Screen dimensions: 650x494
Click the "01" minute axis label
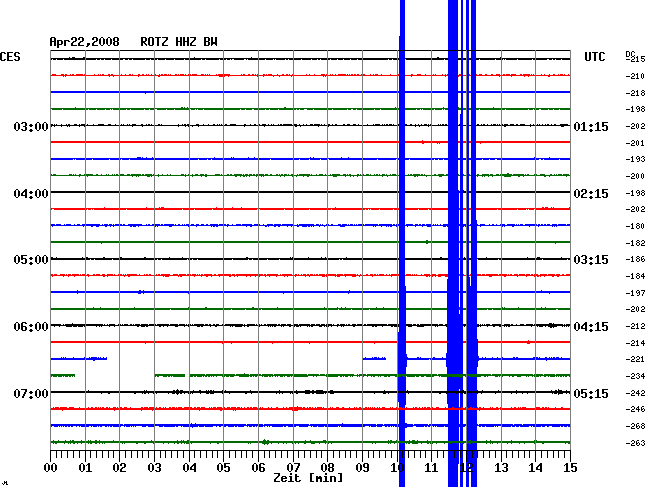click(x=85, y=468)
